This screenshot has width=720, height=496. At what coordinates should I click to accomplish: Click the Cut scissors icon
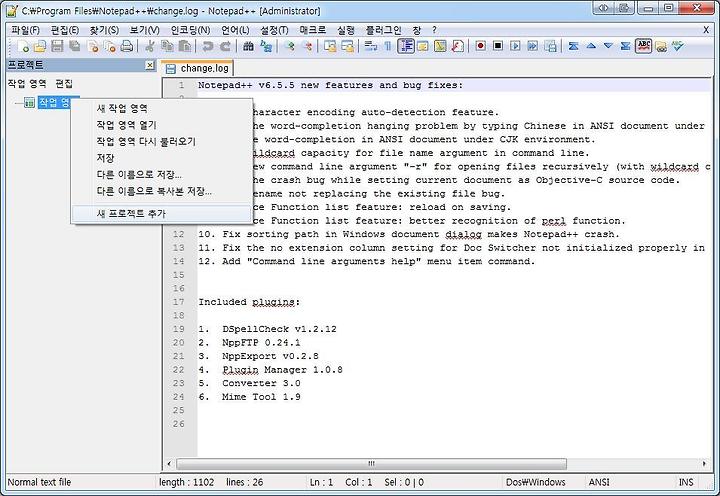(x=150, y=46)
